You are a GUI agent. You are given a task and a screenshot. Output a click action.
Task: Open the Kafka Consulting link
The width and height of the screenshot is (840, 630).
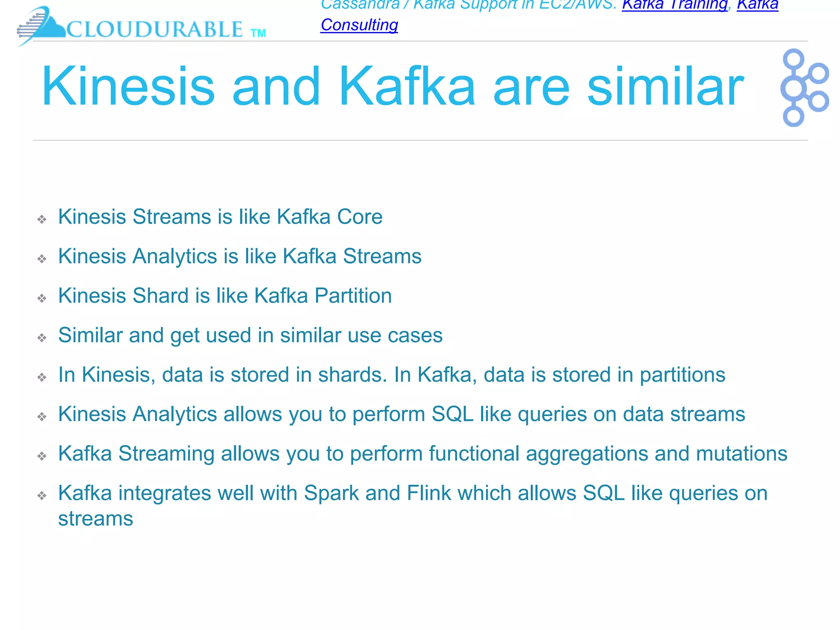(359, 25)
